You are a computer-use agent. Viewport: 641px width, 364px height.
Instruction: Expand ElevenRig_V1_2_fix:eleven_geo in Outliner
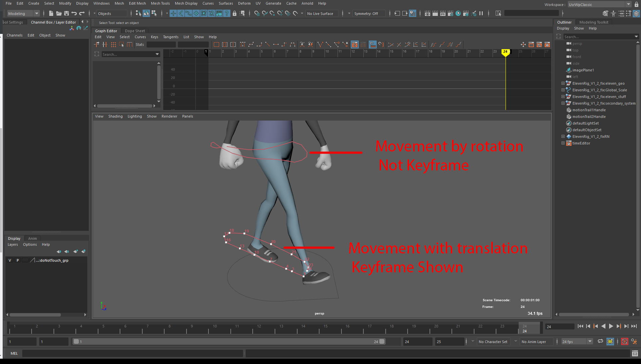[x=563, y=83]
